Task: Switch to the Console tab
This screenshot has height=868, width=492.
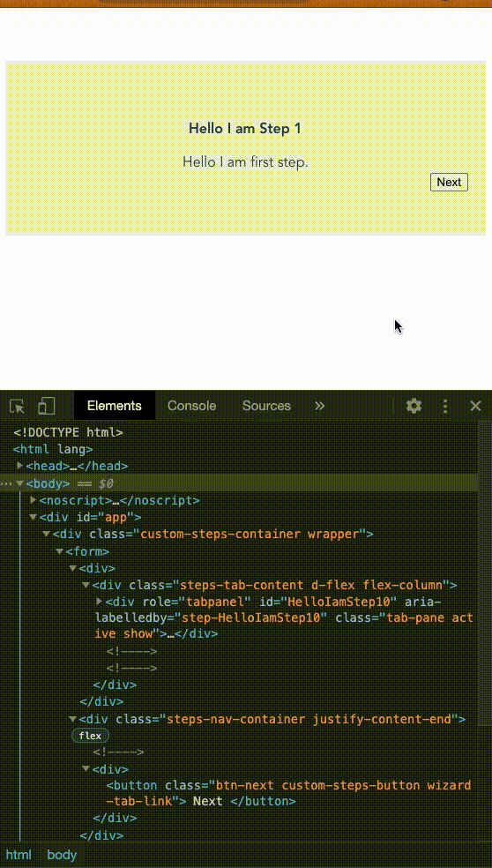Action: click(x=192, y=406)
